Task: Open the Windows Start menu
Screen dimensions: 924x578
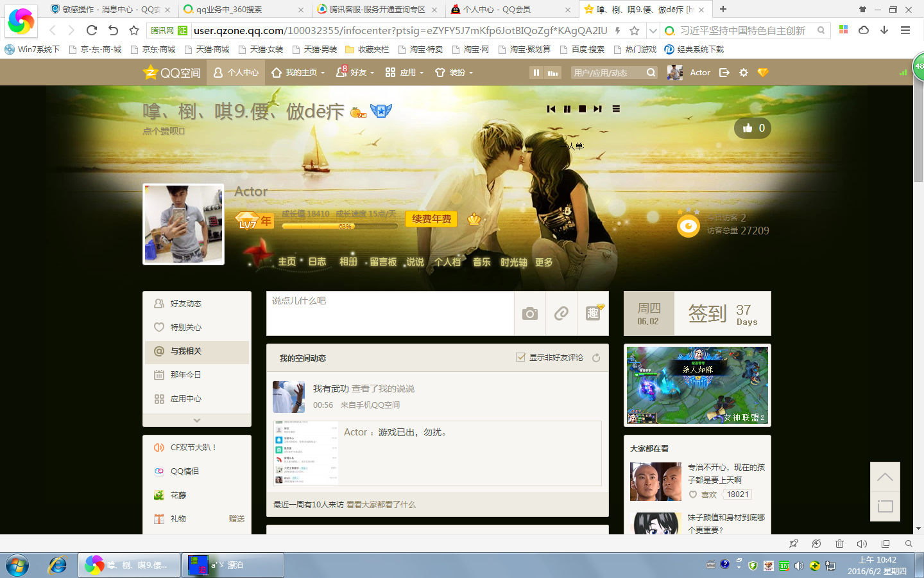Action: coord(17,565)
